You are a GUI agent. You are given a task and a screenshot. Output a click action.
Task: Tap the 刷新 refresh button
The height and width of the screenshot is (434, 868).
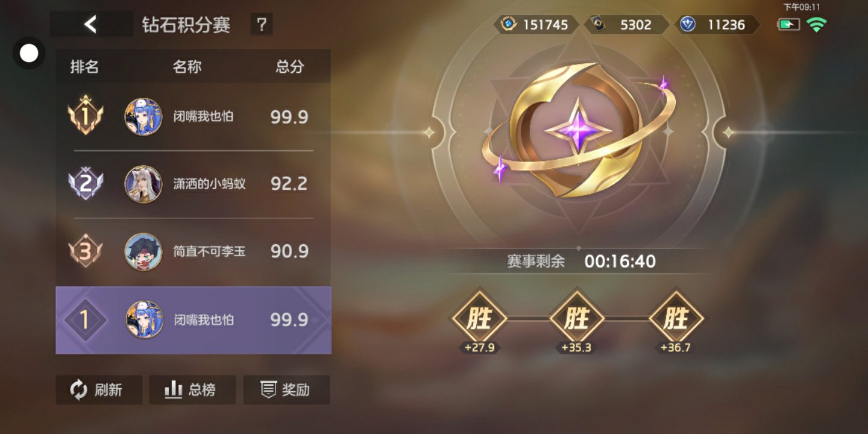[x=99, y=390]
